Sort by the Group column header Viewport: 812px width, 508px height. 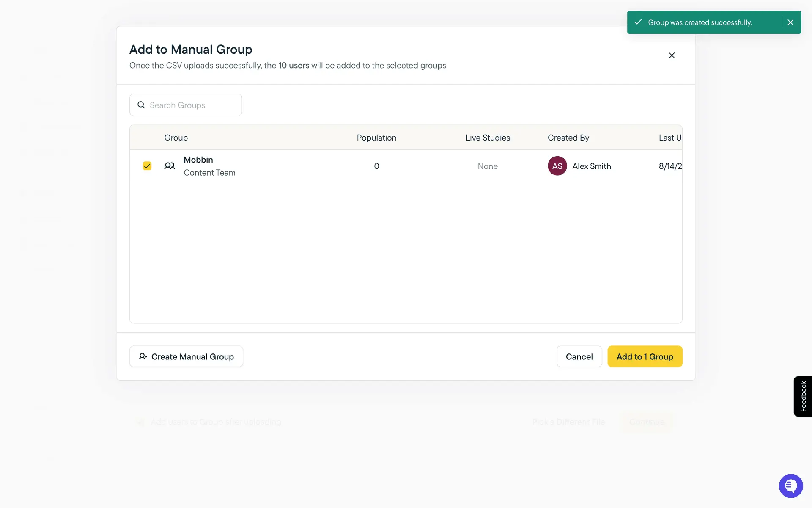(176, 138)
